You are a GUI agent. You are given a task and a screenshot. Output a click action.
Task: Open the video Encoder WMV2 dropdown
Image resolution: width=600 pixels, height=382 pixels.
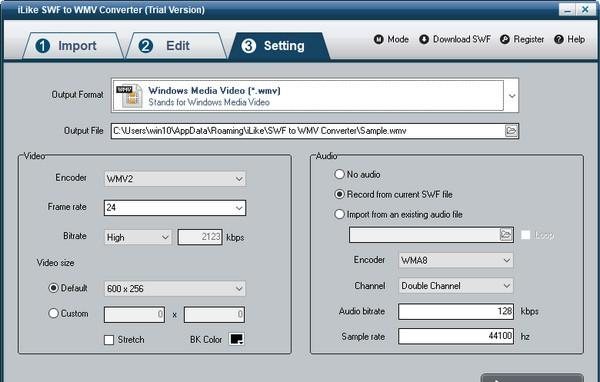coord(175,179)
